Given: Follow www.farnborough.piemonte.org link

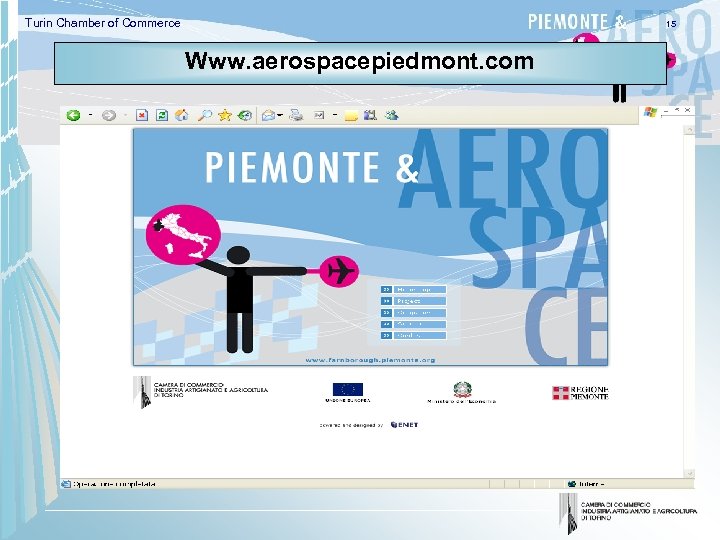Looking at the screenshot, I should click(370, 360).
